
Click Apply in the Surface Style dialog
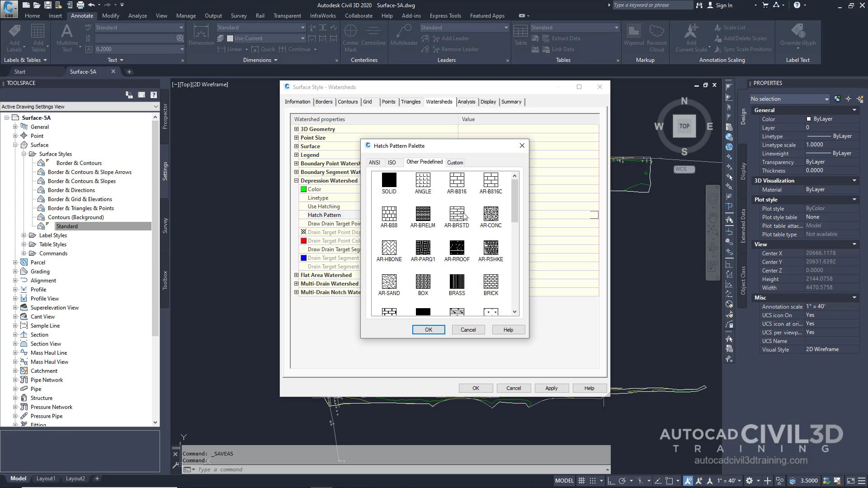[552, 388]
